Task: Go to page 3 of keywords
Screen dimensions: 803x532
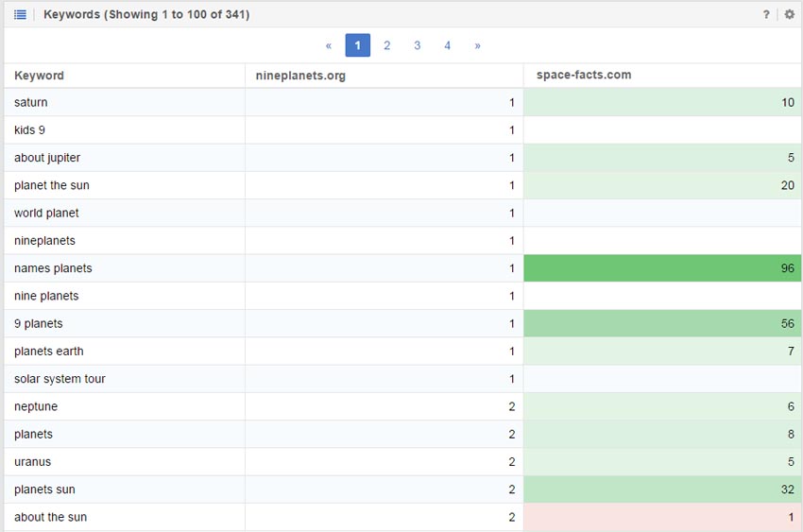Action: (x=418, y=45)
